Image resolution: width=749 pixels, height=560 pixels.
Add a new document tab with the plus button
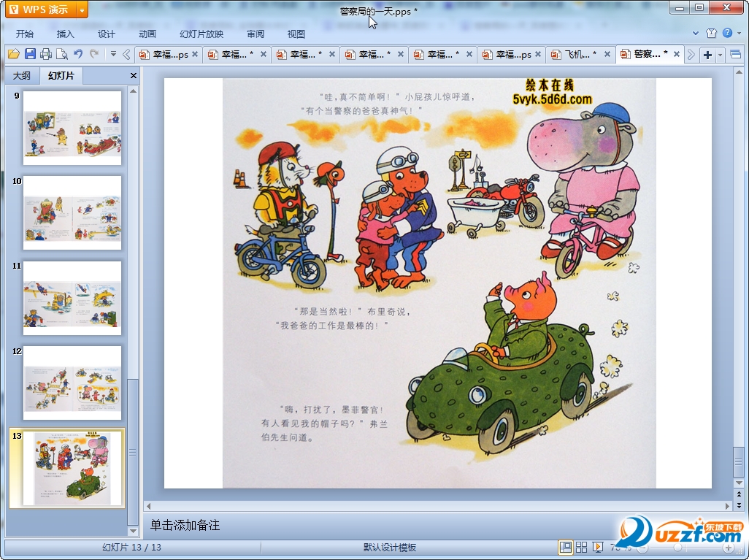pos(707,55)
